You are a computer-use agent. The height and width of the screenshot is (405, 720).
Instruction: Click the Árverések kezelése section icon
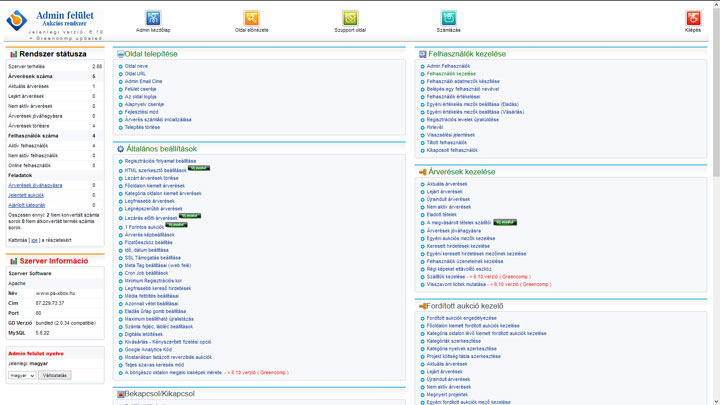coord(421,172)
